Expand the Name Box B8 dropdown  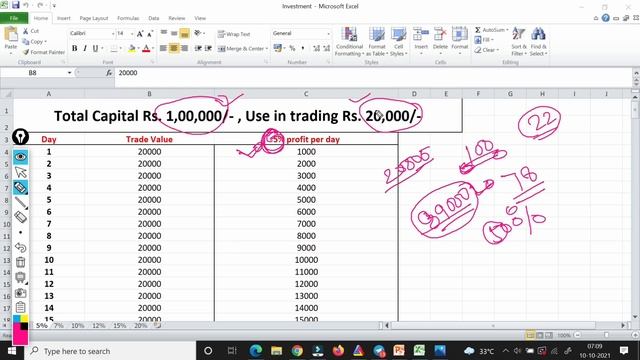pos(69,73)
